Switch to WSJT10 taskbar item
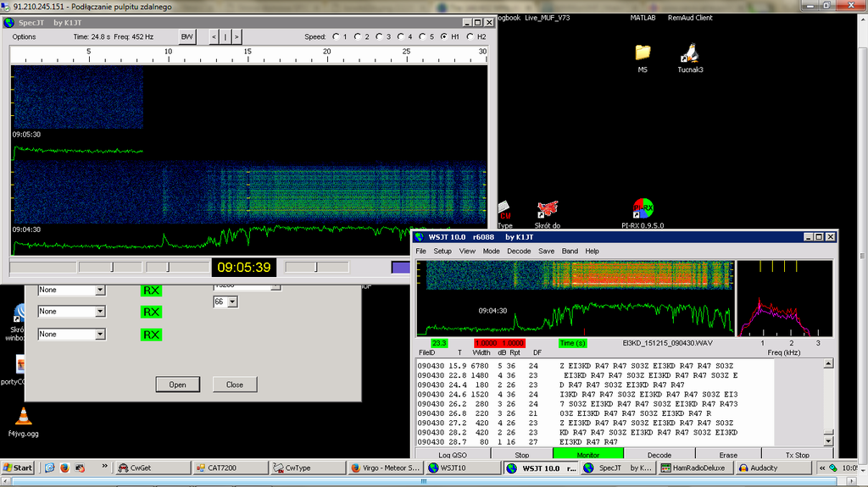This screenshot has width=868, height=487. (x=463, y=468)
